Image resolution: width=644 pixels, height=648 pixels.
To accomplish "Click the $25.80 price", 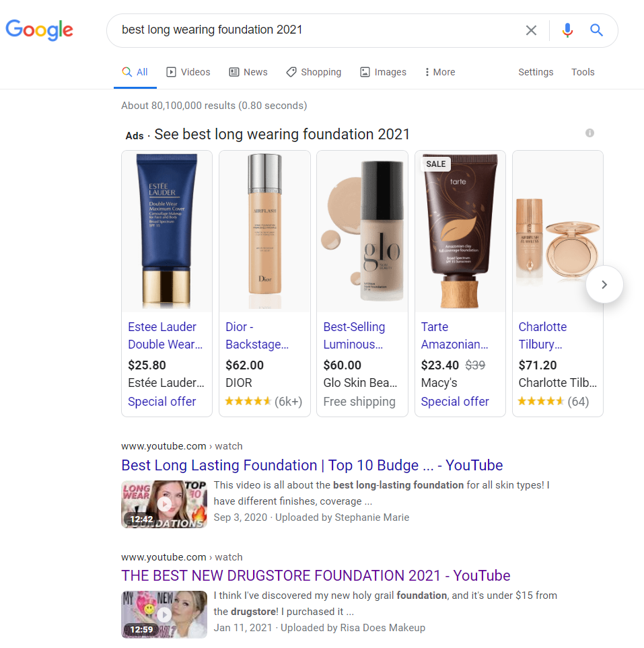I will pyautogui.click(x=147, y=365).
